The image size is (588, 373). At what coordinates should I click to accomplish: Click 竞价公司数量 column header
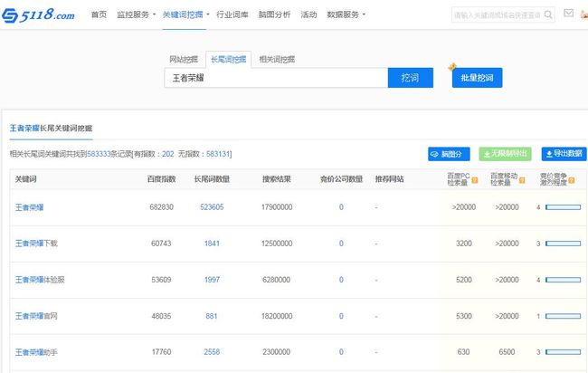tap(341, 179)
